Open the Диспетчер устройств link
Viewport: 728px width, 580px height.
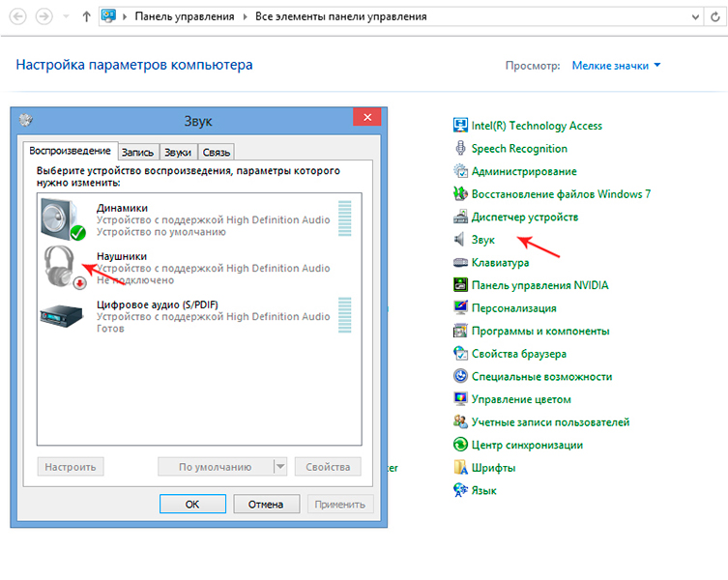[x=524, y=217]
